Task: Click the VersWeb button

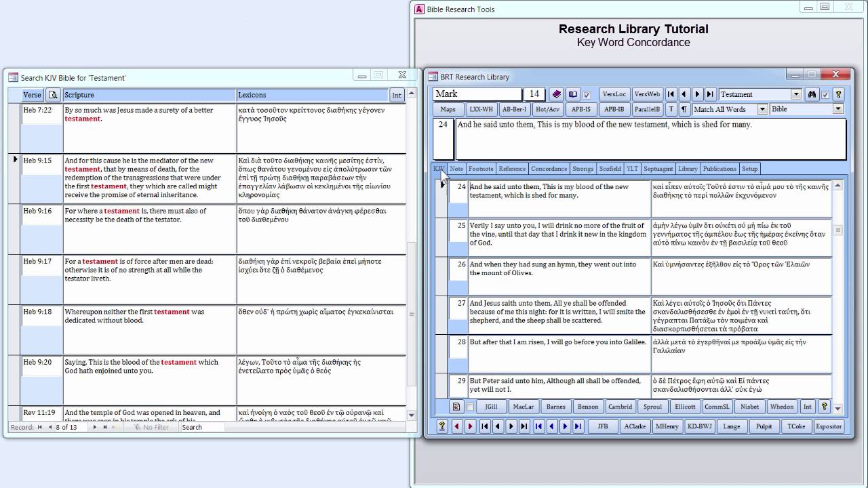Action: point(647,94)
